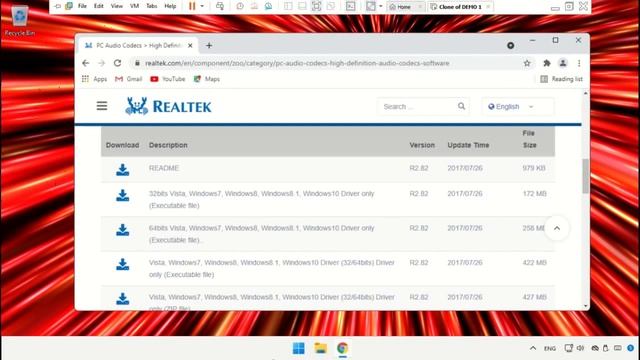Click the Realtek logo
This screenshot has width=640, height=360.
(168, 107)
